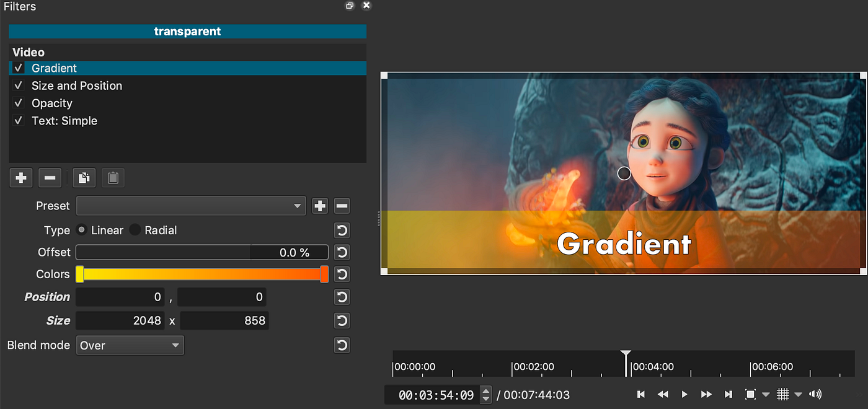
Task: Paste filters clipboard icon
Action: pyautogui.click(x=113, y=178)
